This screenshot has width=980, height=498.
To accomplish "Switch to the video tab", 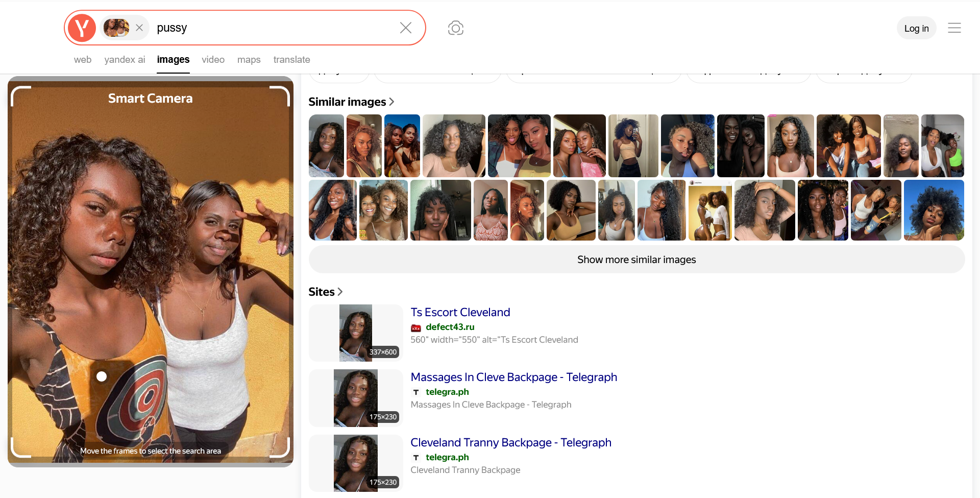I will coord(213,60).
